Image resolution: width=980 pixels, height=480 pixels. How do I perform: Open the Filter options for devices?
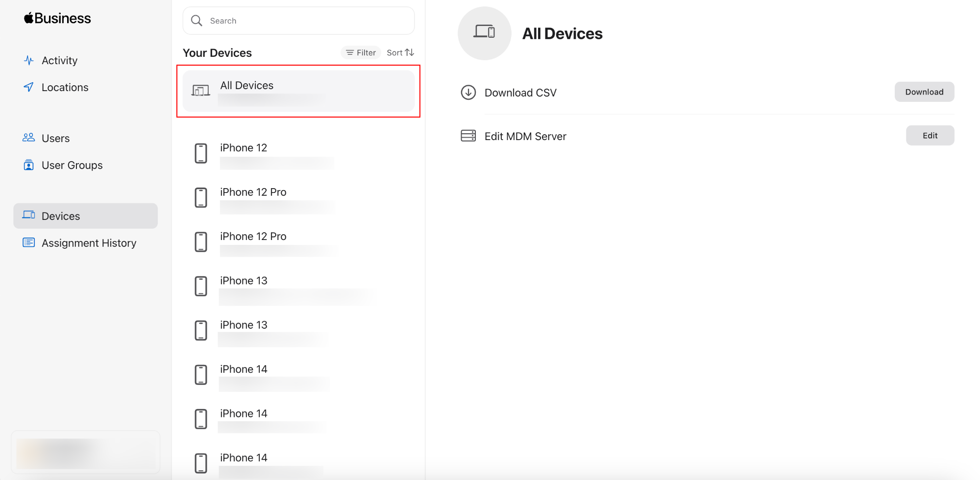[x=361, y=52]
